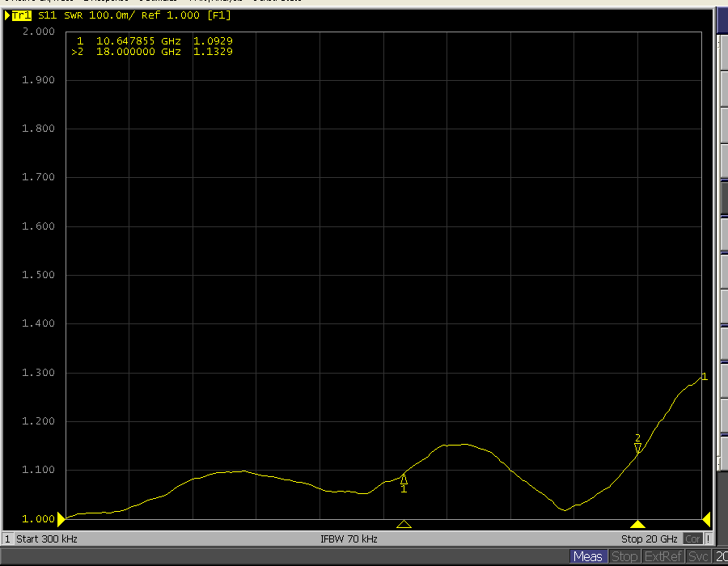Viewport: 728px width, 566px height.
Task: Click the 1.900 Y-axis scale value
Action: click(x=39, y=80)
